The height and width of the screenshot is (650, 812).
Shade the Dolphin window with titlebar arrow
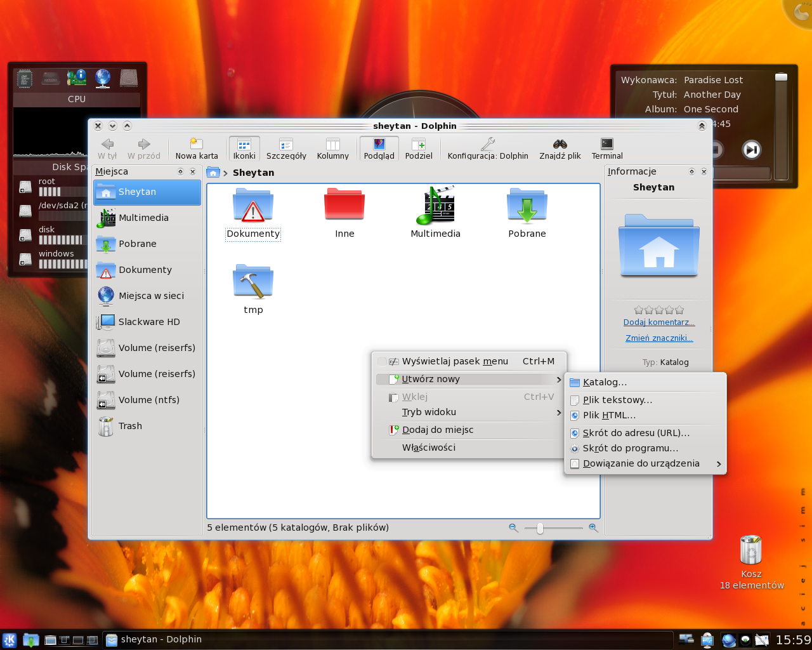click(702, 126)
